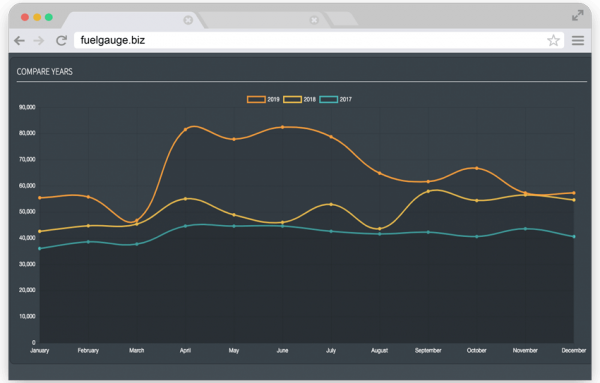The width and height of the screenshot is (600, 383).
Task: Toggle the 2019 legend series
Action: [x=263, y=99]
